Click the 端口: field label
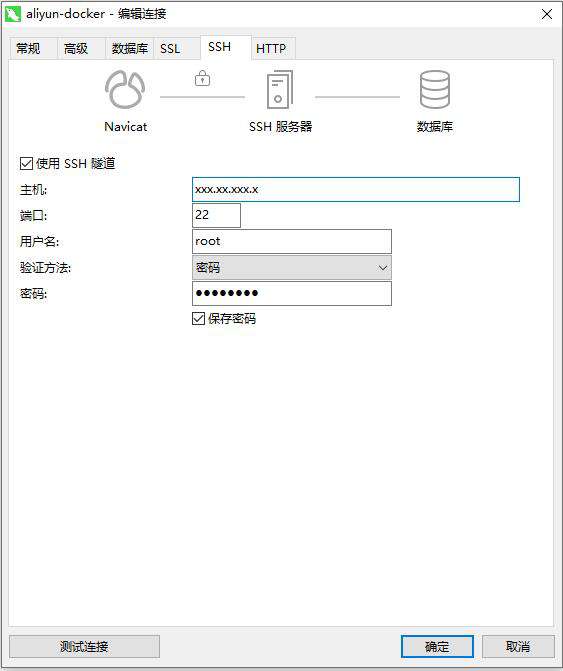 [33, 216]
